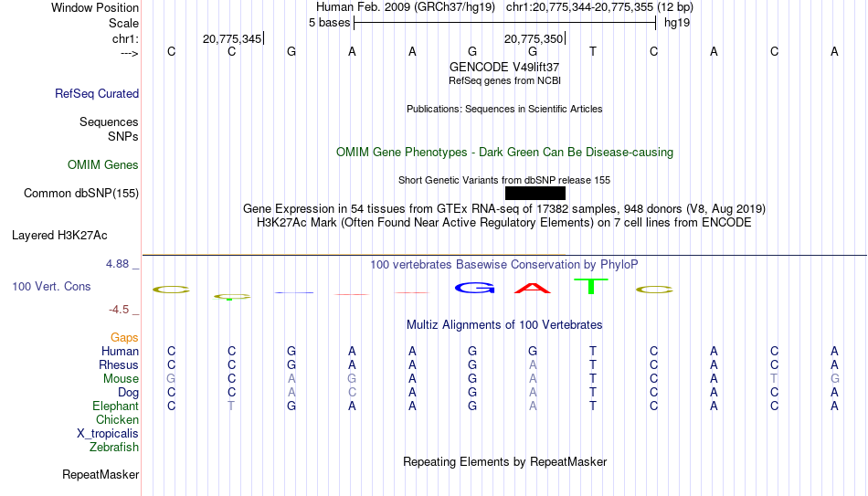Click the Zebrafish species label
Screen dimensions: 868x496
(x=114, y=447)
